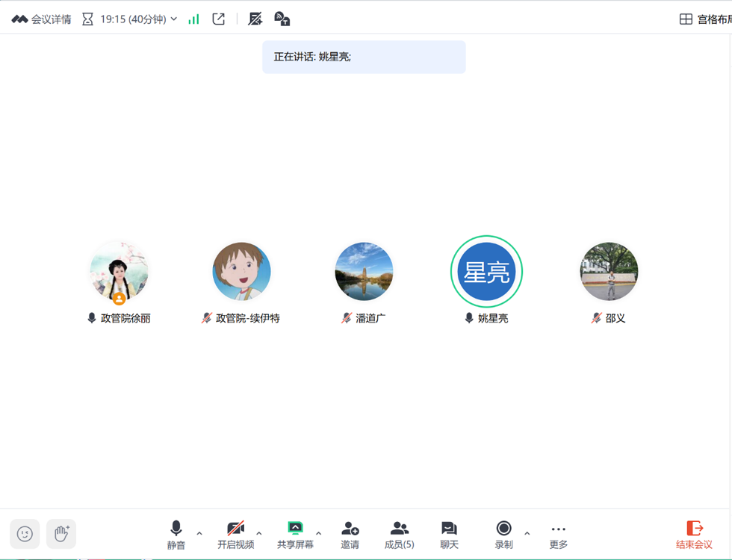Mute microphone with 静音 button

pos(176,535)
